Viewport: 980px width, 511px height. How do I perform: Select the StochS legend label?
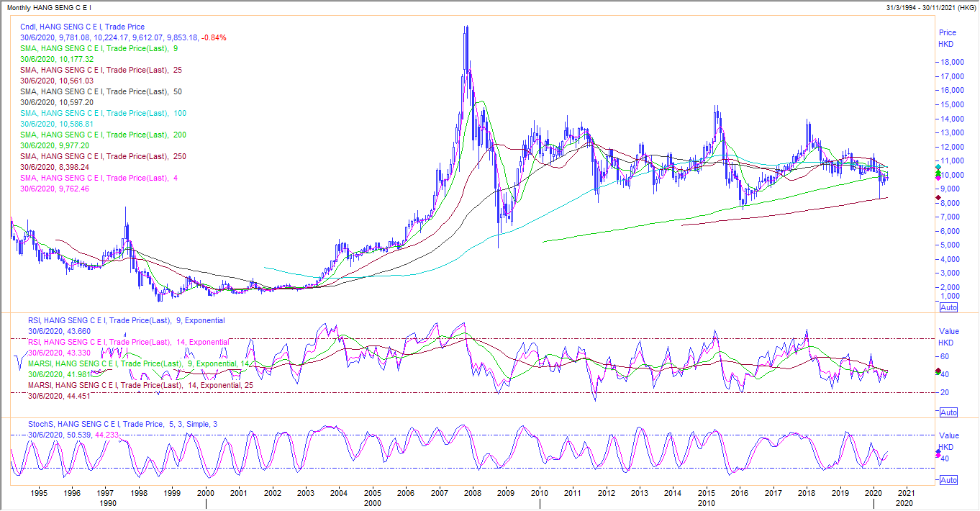tap(121, 425)
